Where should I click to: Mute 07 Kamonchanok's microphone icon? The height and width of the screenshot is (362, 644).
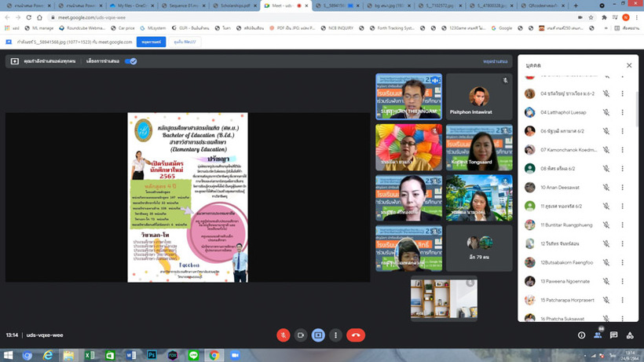[606, 150]
